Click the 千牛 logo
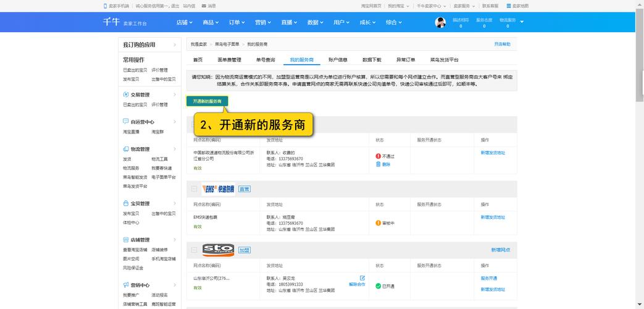The width and height of the screenshot is (644, 309). tap(111, 22)
